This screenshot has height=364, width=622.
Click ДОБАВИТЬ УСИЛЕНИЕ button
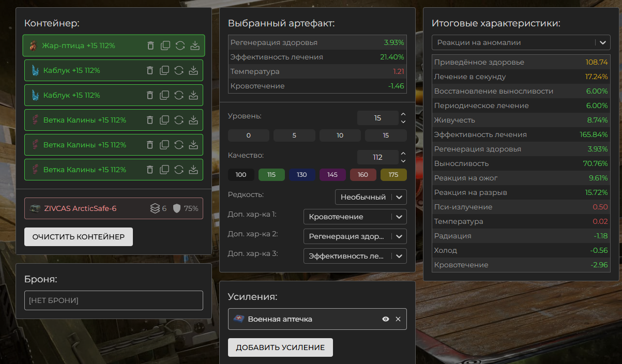pyautogui.click(x=280, y=347)
